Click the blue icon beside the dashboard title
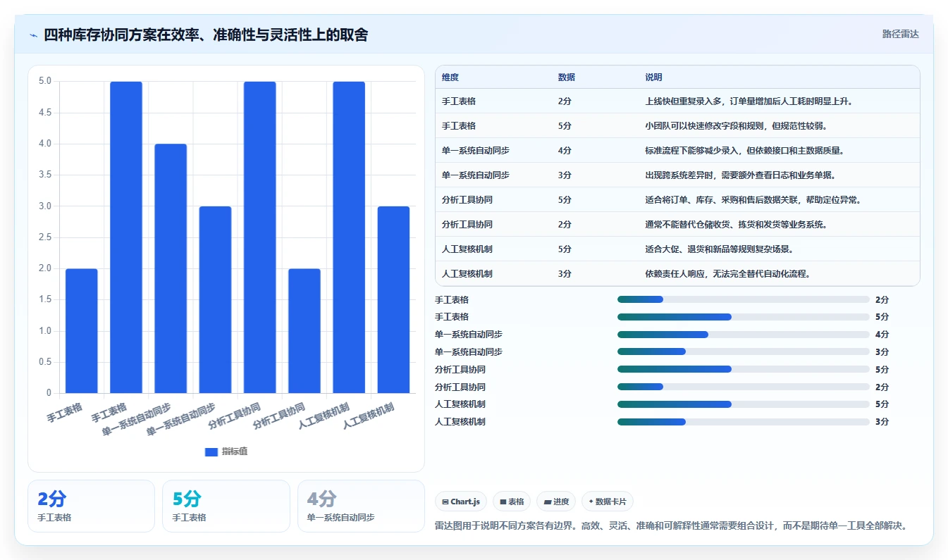 tap(34, 35)
